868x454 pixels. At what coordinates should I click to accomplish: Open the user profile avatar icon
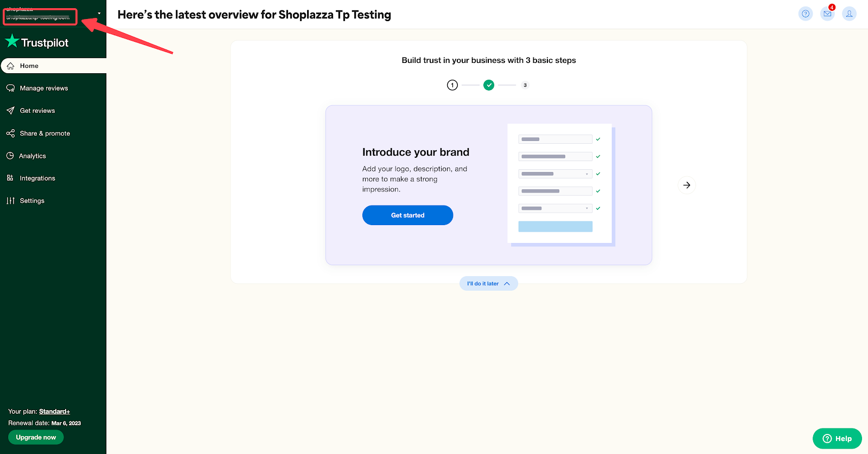point(849,14)
